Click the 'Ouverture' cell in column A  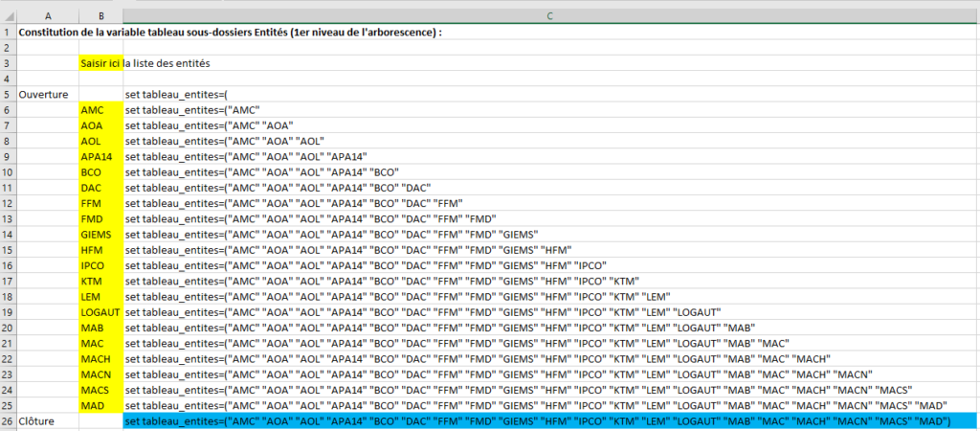48,95
